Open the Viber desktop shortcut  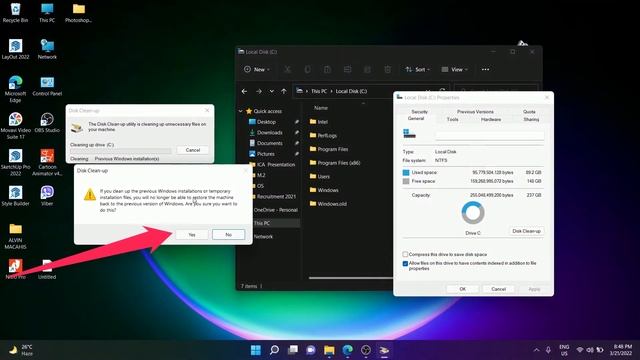coord(47,196)
